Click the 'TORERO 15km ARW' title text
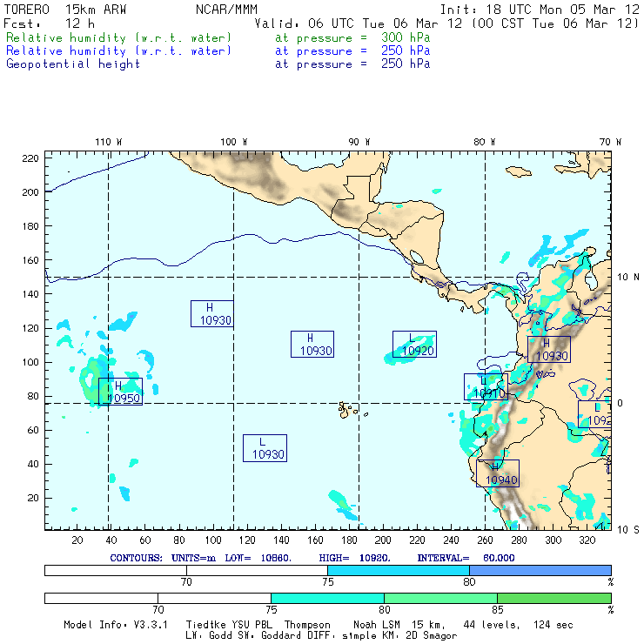Viewport: 644px width, 644px height. 65,10
